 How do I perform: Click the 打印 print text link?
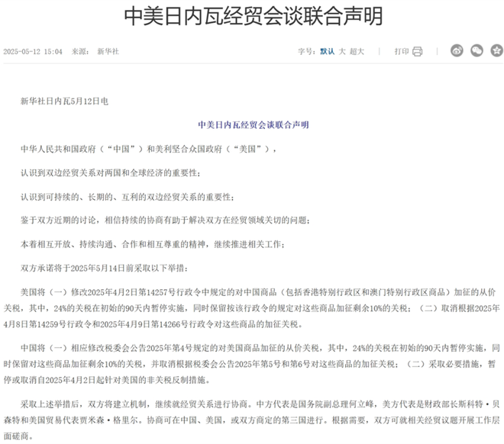[x=402, y=52]
